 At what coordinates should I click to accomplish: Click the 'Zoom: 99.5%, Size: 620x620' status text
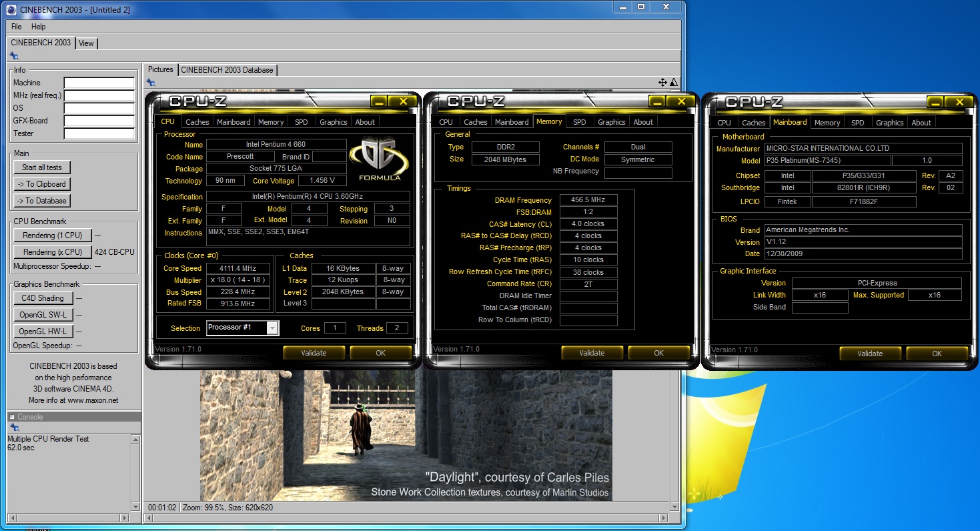click(228, 508)
